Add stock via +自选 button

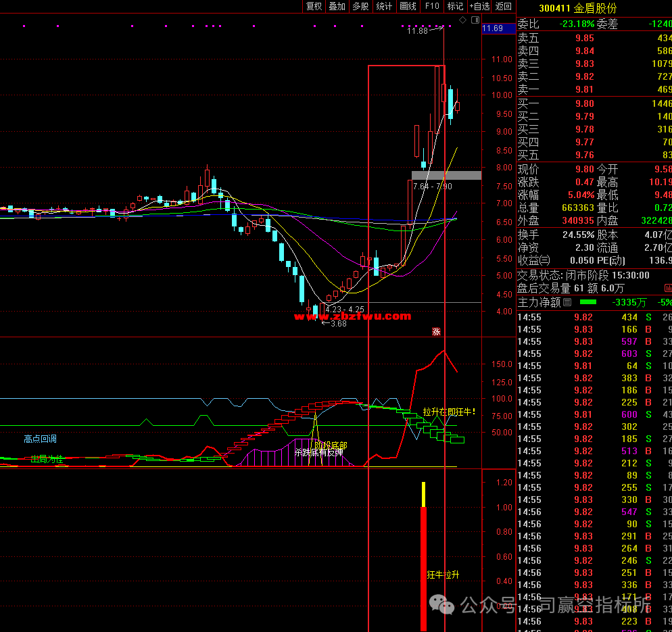pyautogui.click(x=479, y=6)
